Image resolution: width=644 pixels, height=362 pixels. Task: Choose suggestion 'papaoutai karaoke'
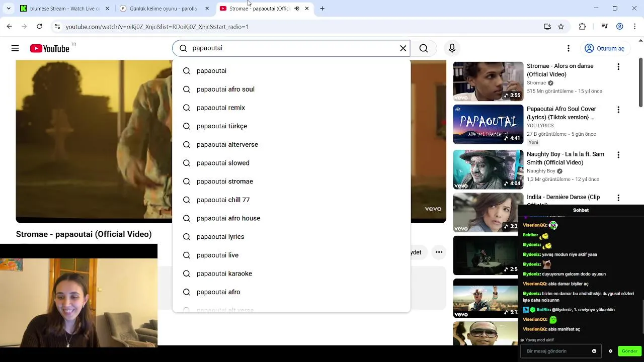click(291, 274)
